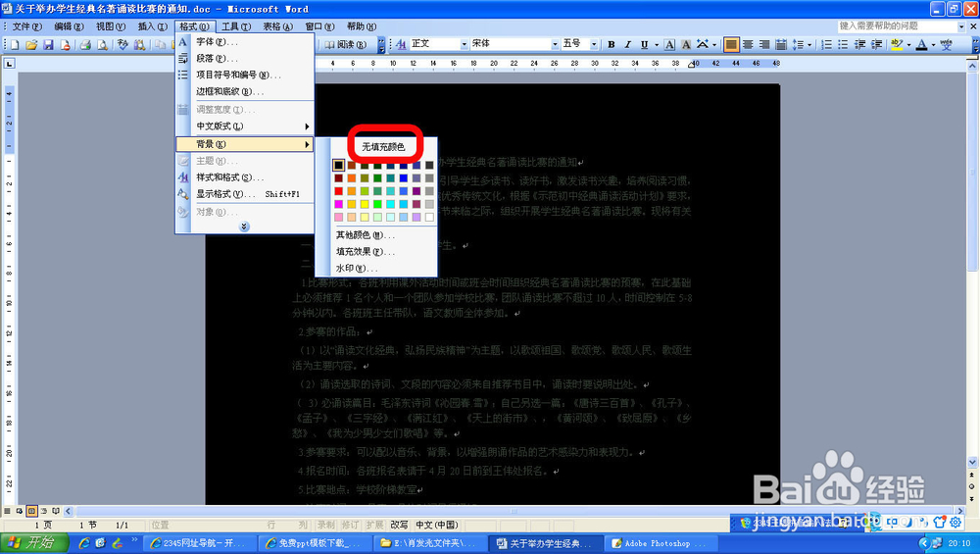
Task: Open the 插入 menu
Action: pyautogui.click(x=153, y=26)
